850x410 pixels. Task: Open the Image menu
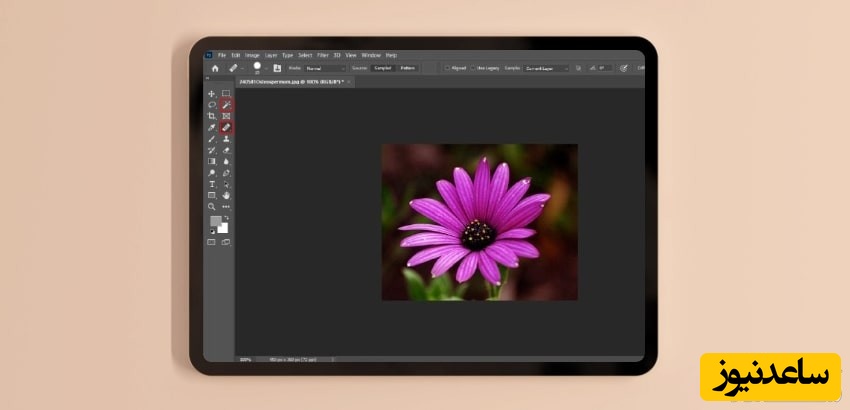[252, 55]
